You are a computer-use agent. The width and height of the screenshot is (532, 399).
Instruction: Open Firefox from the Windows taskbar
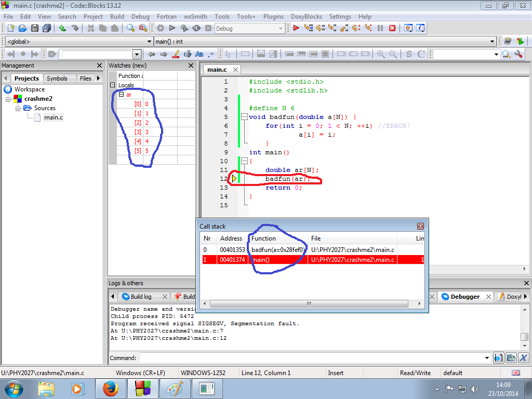pos(111,389)
